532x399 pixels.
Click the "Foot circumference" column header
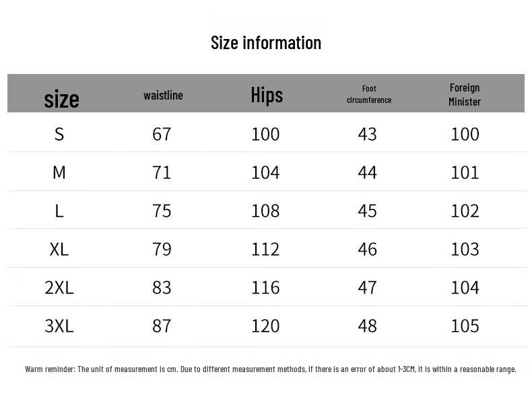(368, 94)
